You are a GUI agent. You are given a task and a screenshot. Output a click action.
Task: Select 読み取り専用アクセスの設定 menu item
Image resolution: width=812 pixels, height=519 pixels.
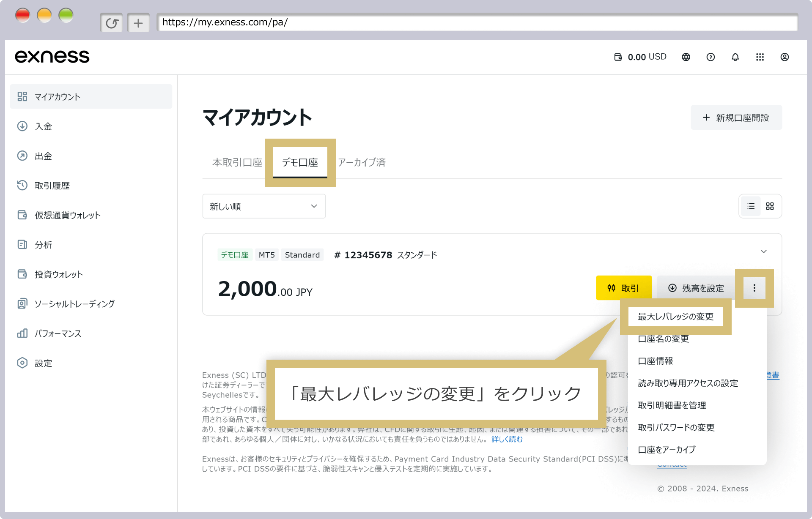tap(688, 383)
